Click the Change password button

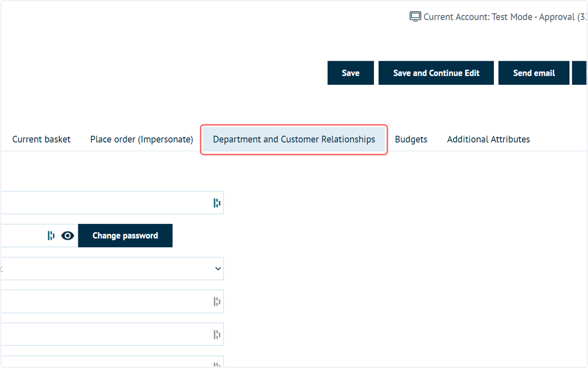point(125,236)
